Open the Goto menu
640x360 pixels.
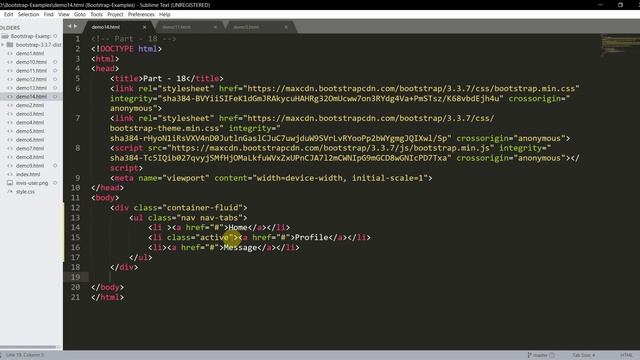pos(80,14)
